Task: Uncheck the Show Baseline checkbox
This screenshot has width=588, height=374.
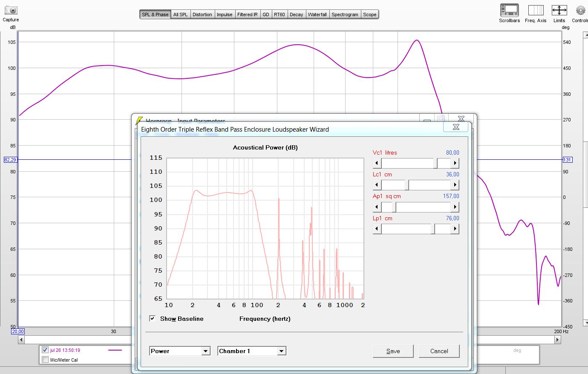Action: pyautogui.click(x=152, y=318)
